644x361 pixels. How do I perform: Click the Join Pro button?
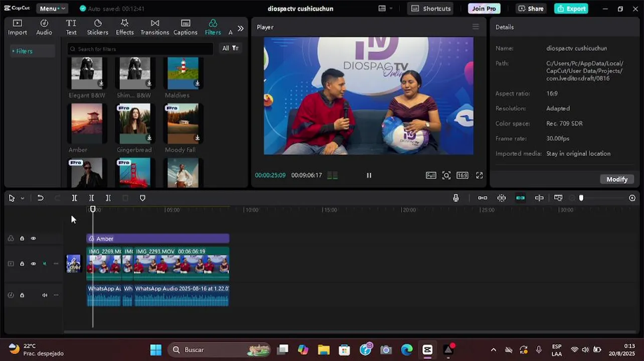click(484, 9)
